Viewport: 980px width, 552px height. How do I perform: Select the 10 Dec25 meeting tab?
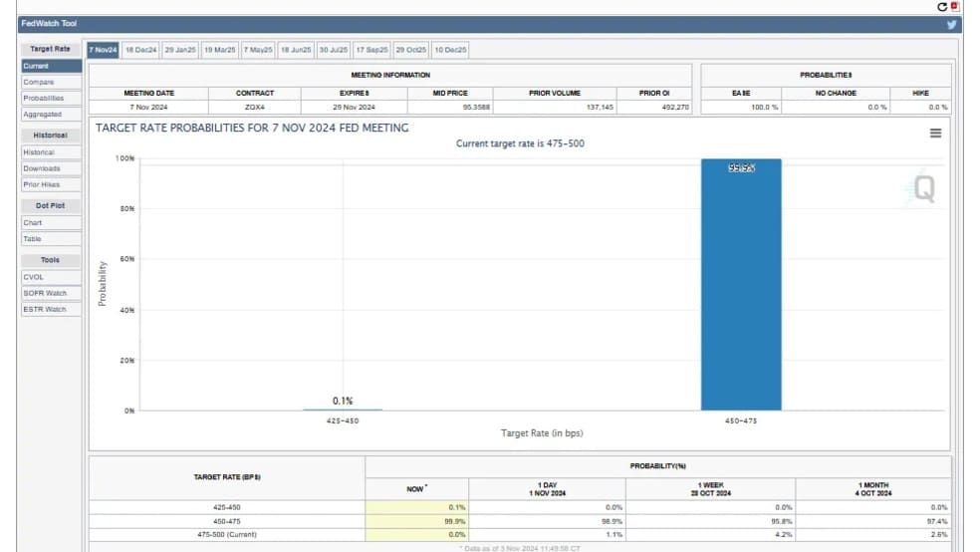(x=450, y=50)
